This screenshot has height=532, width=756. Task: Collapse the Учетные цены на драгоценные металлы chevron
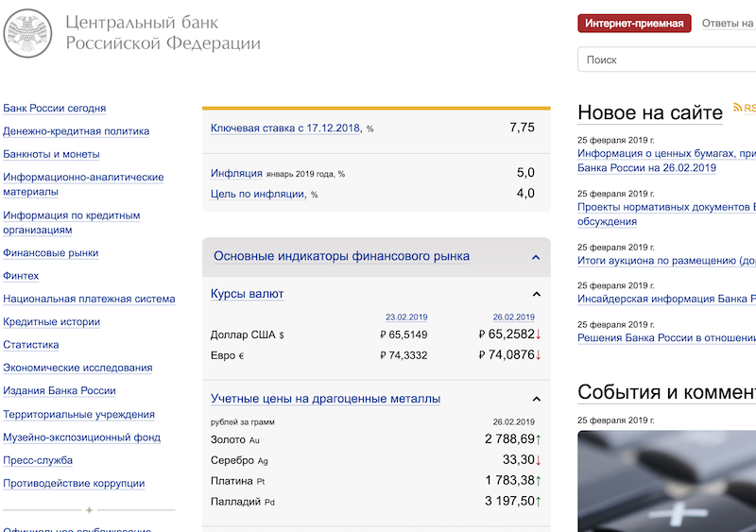point(536,399)
